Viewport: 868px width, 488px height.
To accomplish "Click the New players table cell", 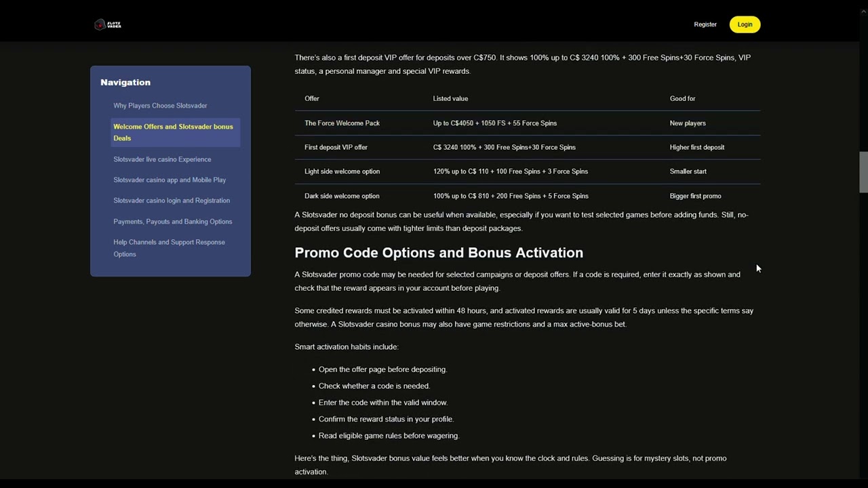I will (x=688, y=123).
